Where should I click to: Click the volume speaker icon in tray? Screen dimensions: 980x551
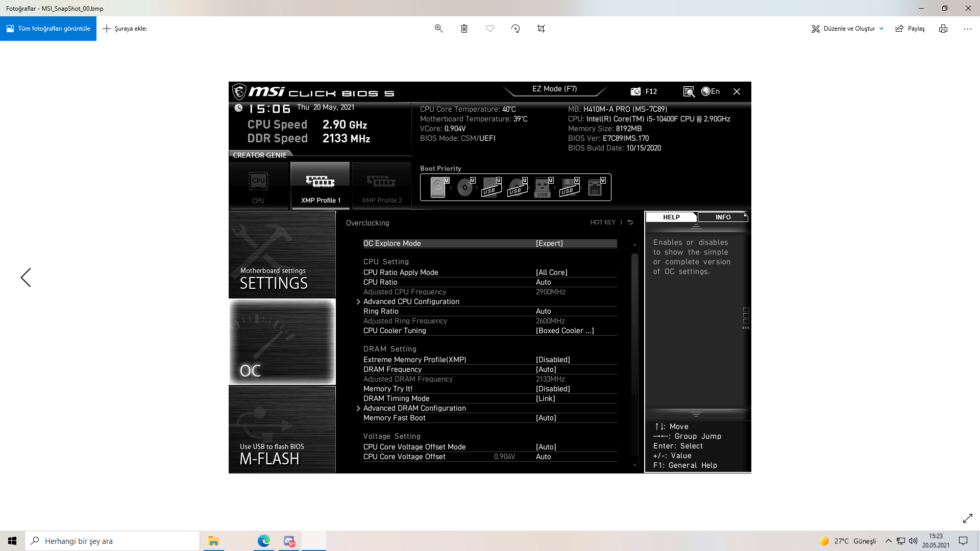click(913, 541)
